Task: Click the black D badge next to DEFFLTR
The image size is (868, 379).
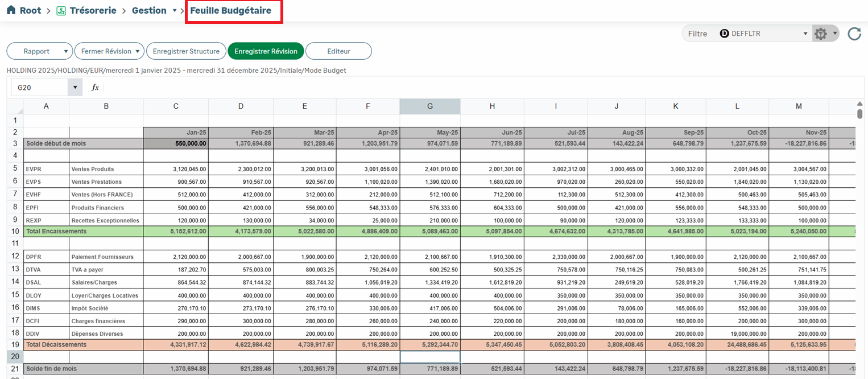Action: [724, 34]
